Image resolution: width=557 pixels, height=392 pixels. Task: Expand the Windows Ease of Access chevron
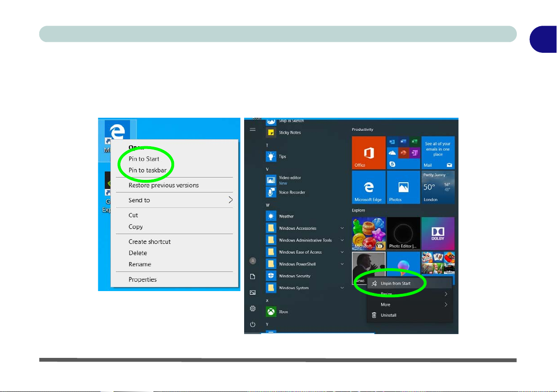tap(342, 252)
